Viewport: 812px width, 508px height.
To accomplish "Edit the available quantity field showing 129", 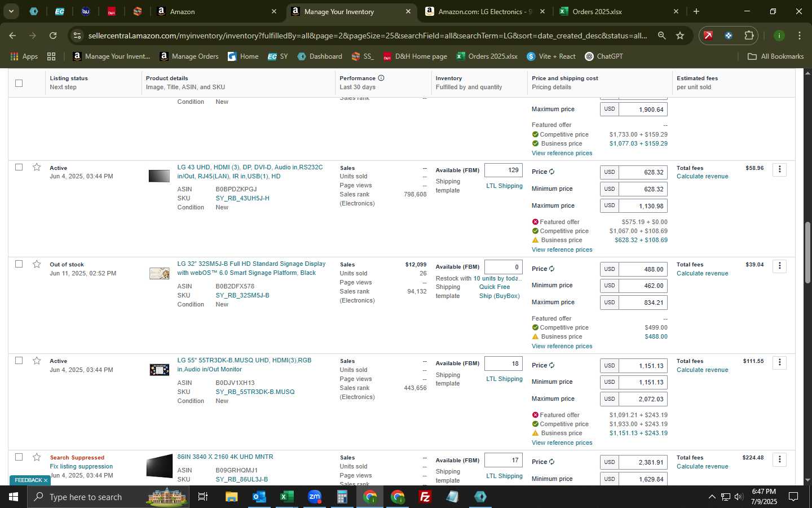I will pos(504,170).
